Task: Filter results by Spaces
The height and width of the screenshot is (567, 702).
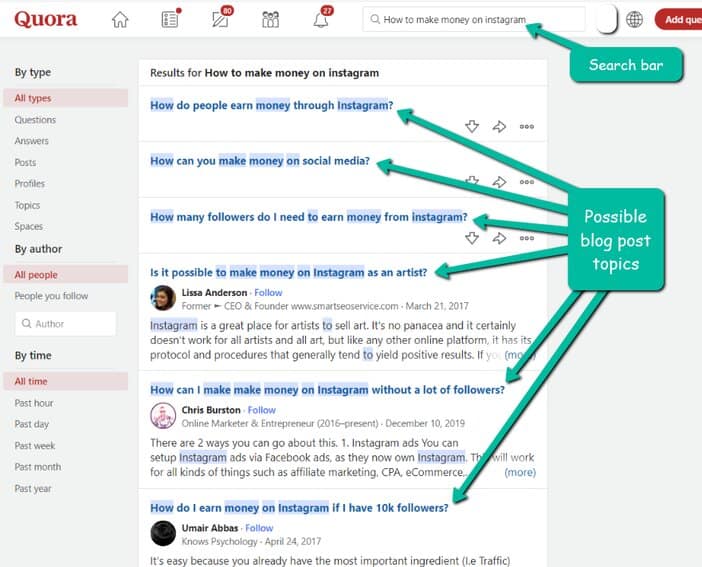Action: [x=29, y=226]
